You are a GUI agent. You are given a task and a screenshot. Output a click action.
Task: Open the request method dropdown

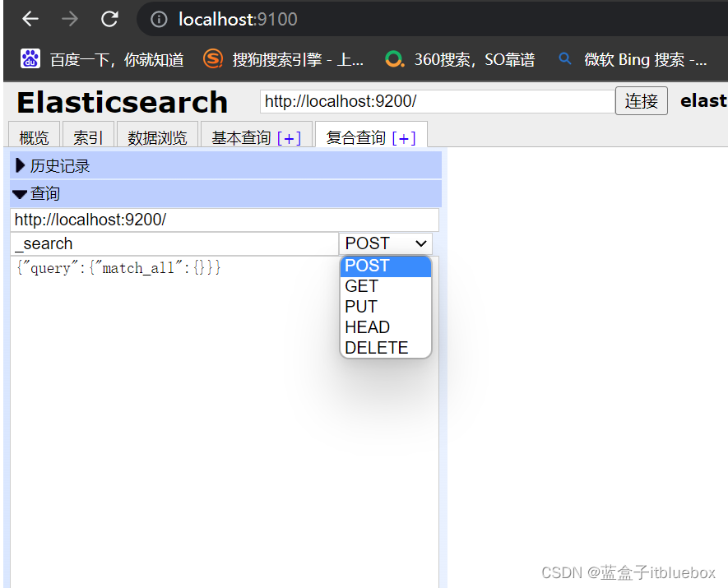[385, 243]
